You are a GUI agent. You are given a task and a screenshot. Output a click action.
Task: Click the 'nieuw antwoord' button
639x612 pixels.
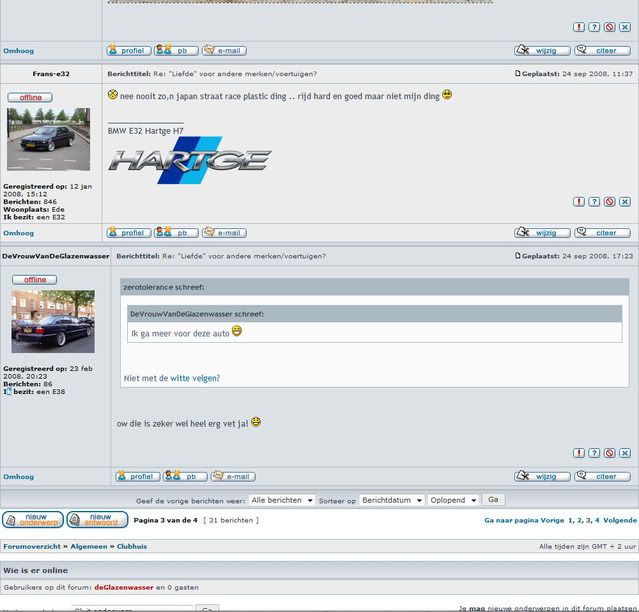97,520
